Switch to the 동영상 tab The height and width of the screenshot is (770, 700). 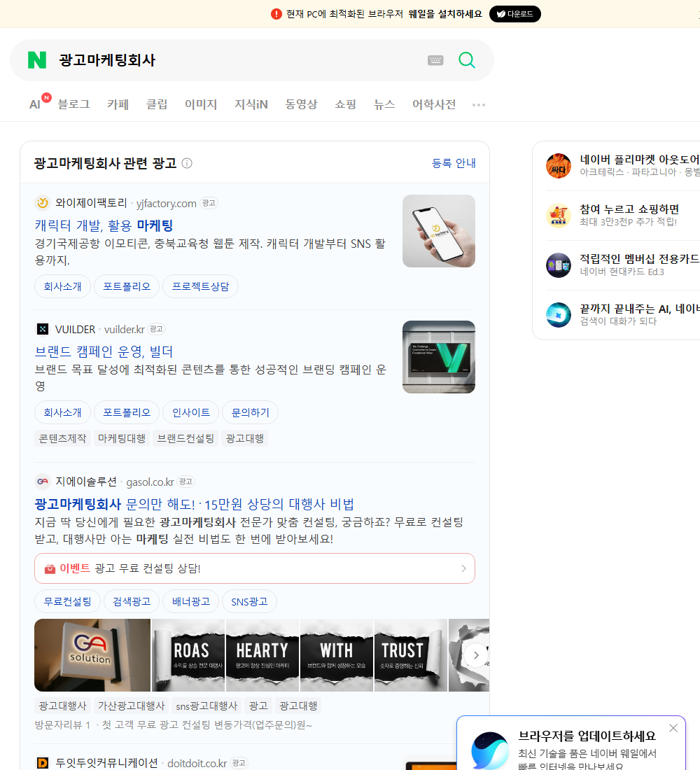(x=301, y=104)
